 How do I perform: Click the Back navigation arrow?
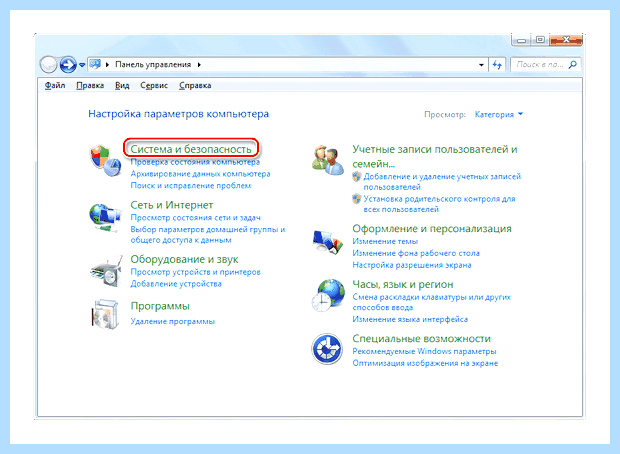pos(48,64)
